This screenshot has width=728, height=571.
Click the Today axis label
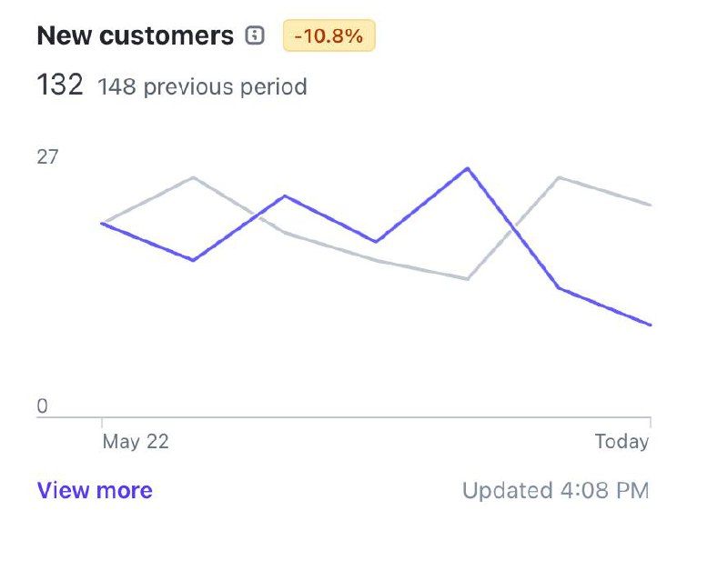622,442
